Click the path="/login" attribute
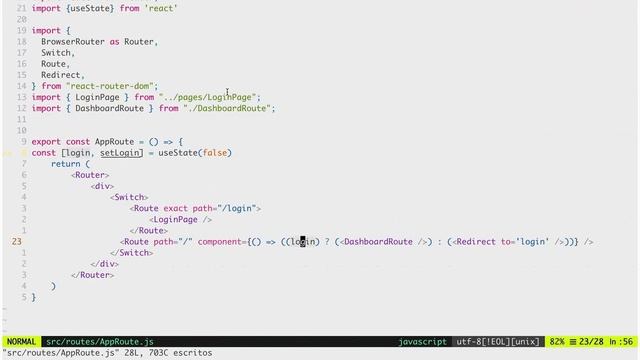The height and width of the screenshot is (360, 640). point(224,209)
